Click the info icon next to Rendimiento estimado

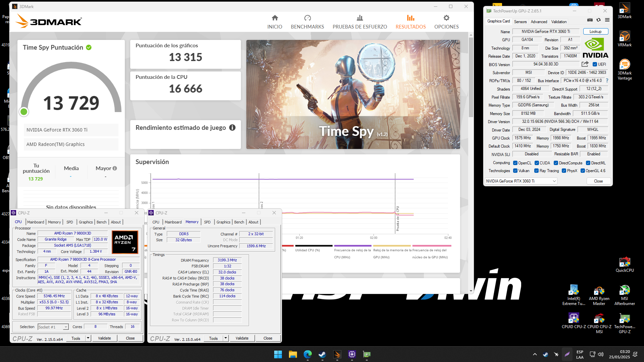point(232,127)
